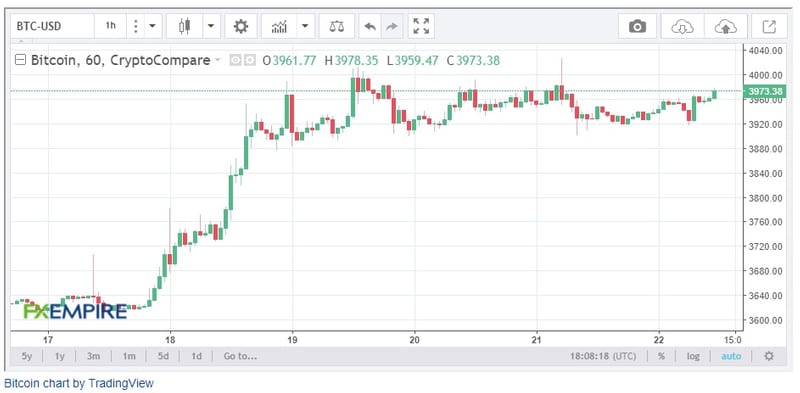800x393 pixels.
Task: Click the compare symbols scale icon
Action: point(336,26)
